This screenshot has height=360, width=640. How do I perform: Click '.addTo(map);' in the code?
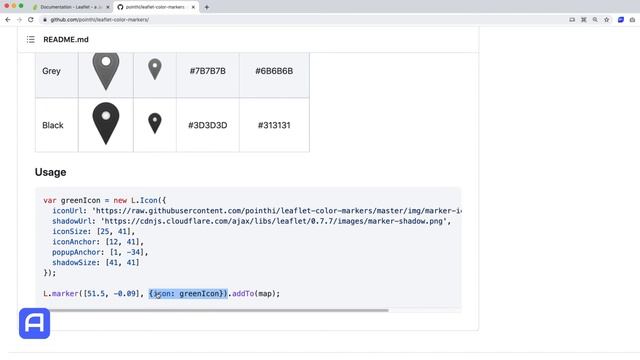point(254,293)
